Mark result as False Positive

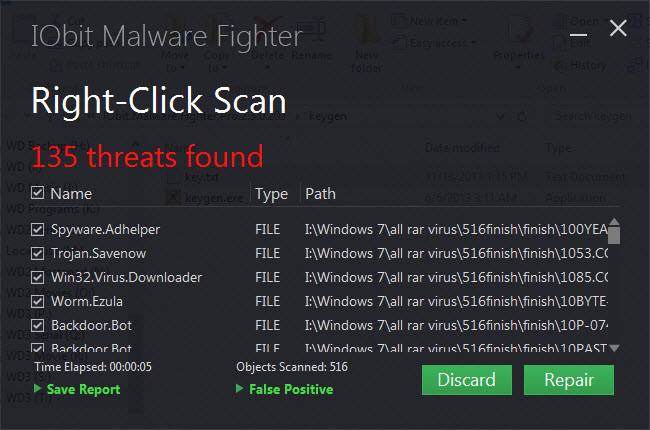290,389
